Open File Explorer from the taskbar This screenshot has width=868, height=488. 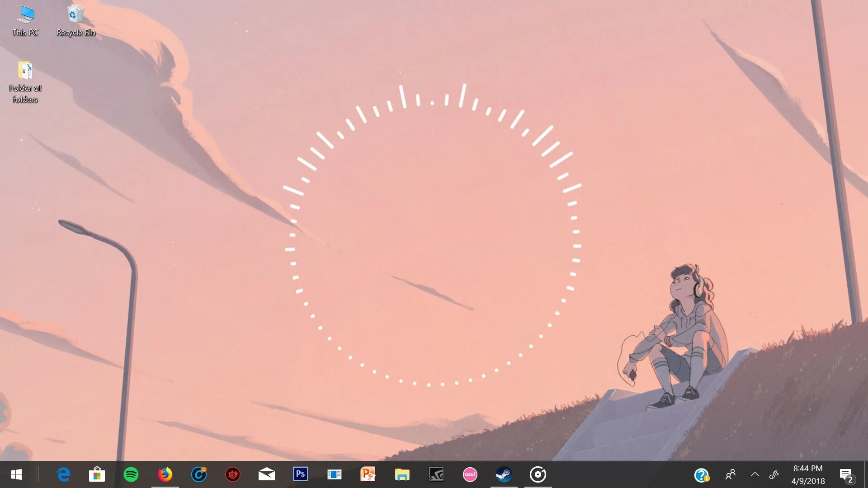(x=402, y=474)
